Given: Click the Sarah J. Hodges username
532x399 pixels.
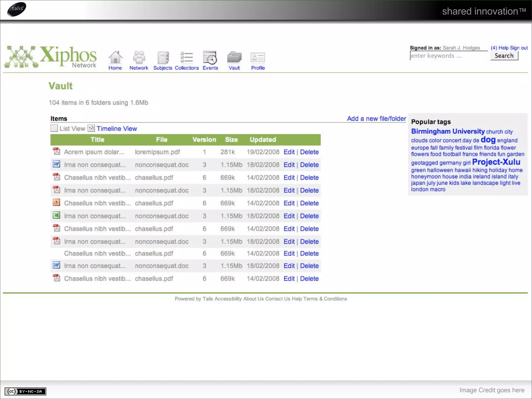Looking at the screenshot, I should point(461,48).
